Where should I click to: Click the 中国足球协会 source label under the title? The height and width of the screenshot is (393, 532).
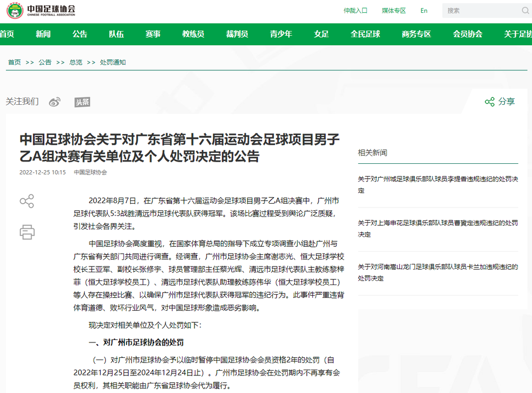pos(90,172)
